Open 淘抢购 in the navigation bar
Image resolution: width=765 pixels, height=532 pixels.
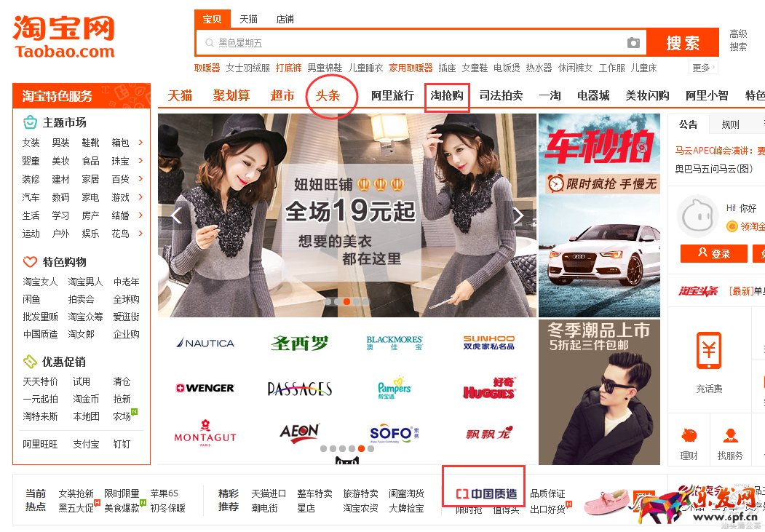447,95
